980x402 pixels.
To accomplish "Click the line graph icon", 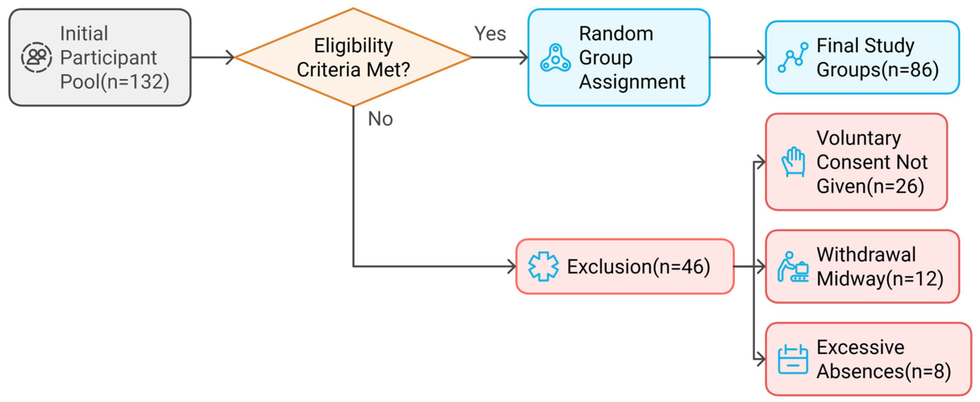I will [793, 58].
